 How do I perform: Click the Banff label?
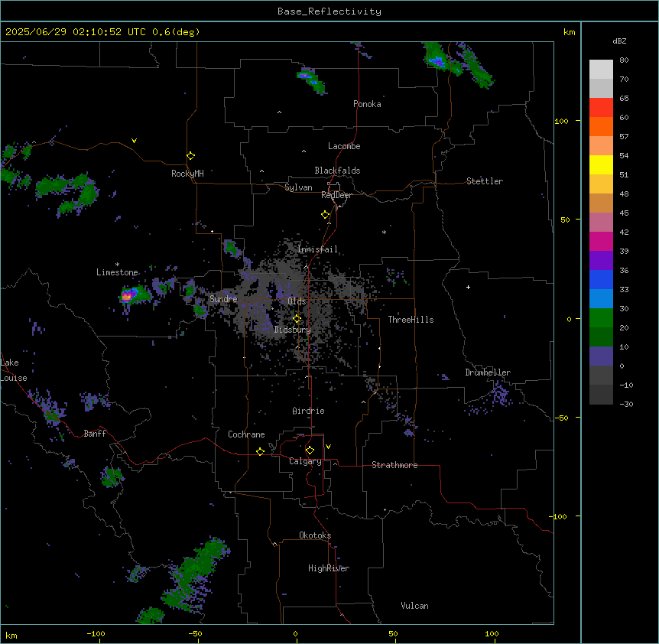point(95,434)
